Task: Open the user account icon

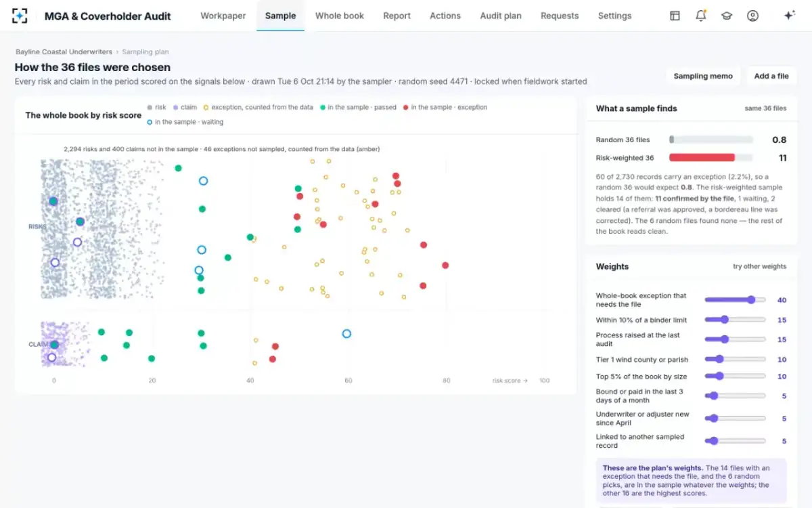Action: (752, 16)
